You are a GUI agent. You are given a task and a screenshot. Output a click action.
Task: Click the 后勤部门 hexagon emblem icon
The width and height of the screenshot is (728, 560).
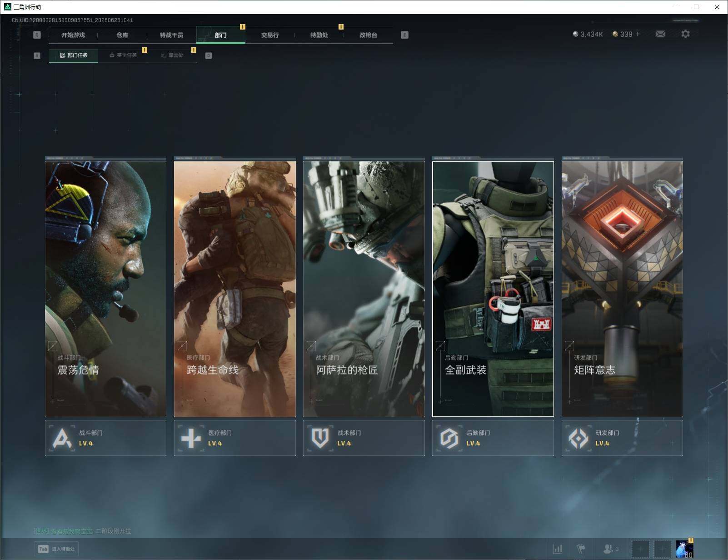[449, 438]
